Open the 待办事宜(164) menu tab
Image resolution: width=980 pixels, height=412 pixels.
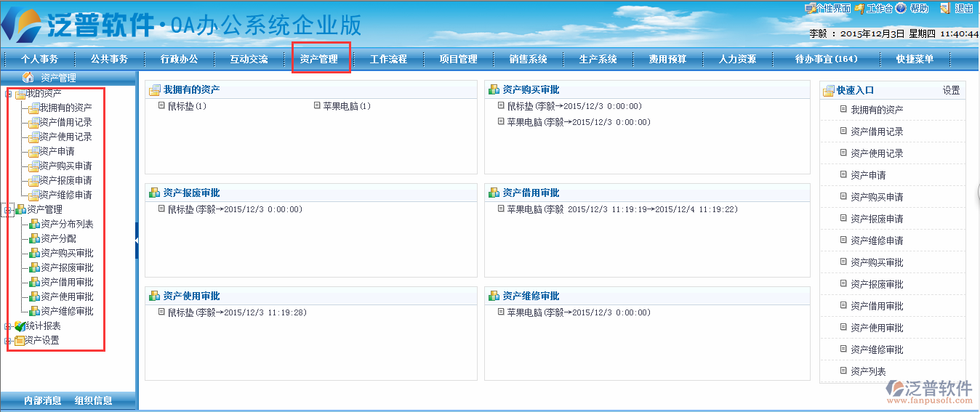[826, 60]
